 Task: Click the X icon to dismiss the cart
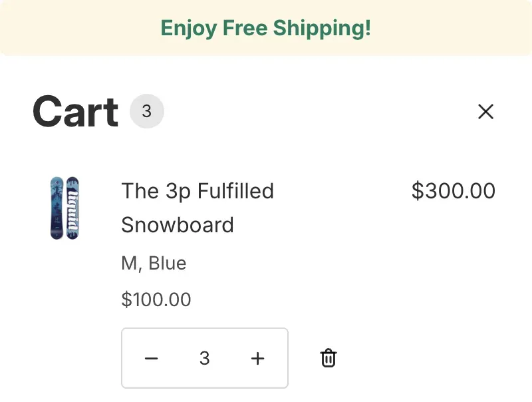[485, 112]
